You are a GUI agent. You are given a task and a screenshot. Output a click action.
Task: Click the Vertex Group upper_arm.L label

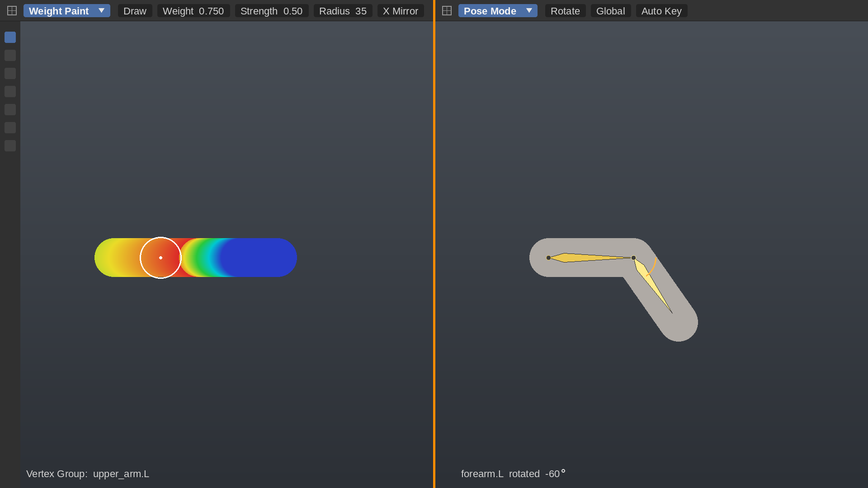[88, 474]
